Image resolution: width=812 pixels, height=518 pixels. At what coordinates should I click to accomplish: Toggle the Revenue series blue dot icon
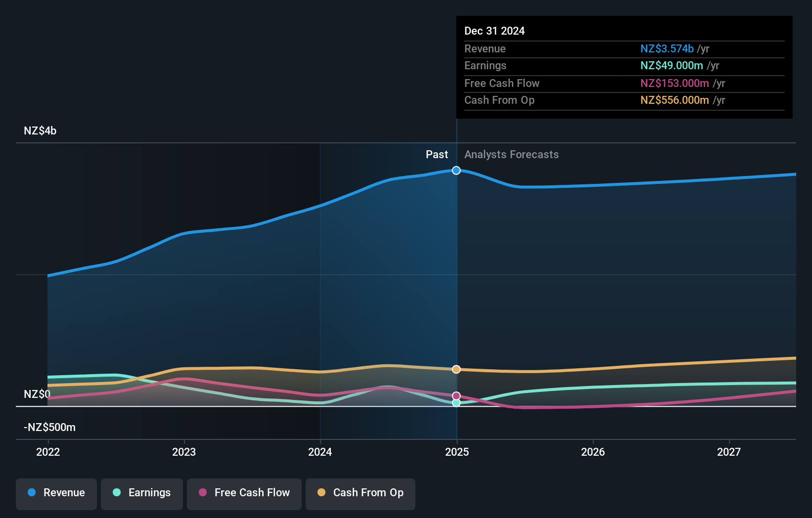pyautogui.click(x=32, y=492)
